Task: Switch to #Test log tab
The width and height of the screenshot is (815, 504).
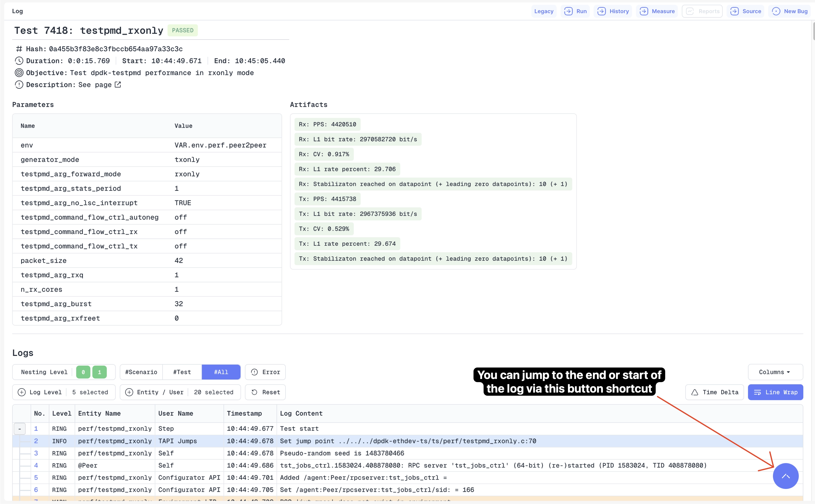Action: click(182, 372)
